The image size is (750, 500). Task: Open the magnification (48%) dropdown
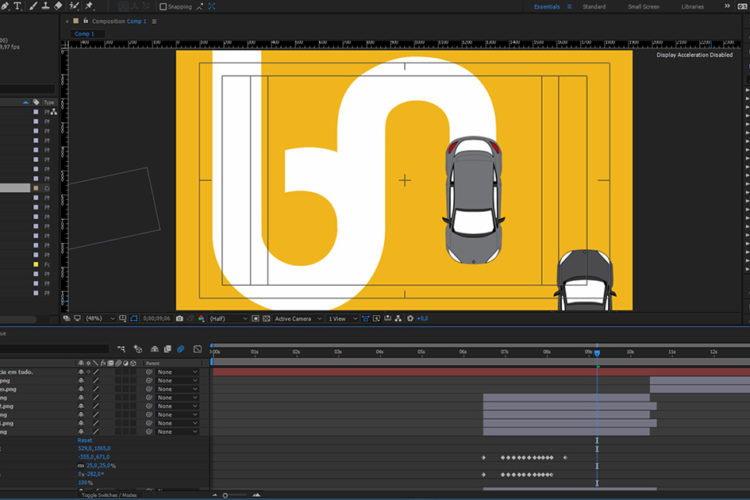[x=95, y=318]
